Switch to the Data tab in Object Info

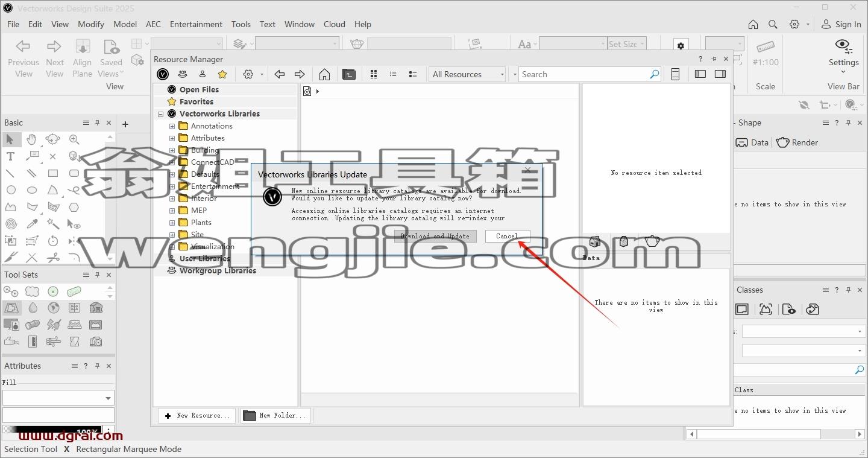(752, 142)
